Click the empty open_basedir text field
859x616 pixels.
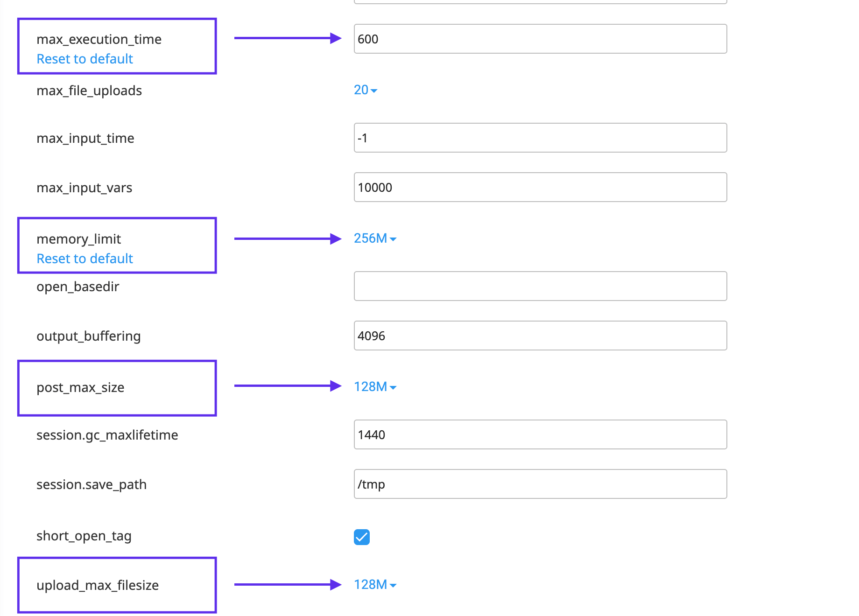(540, 286)
